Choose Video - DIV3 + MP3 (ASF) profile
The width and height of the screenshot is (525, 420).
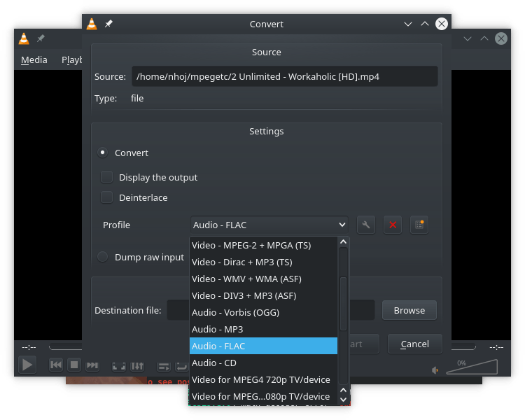[263, 295]
